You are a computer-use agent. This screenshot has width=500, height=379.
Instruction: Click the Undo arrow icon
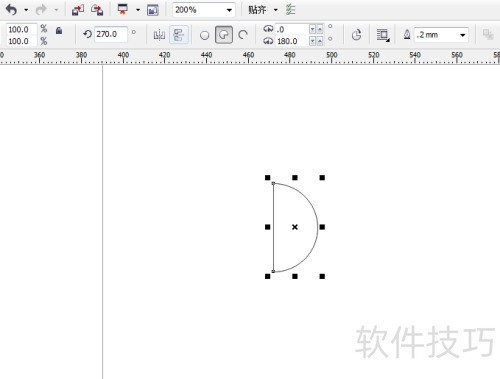pos(11,10)
